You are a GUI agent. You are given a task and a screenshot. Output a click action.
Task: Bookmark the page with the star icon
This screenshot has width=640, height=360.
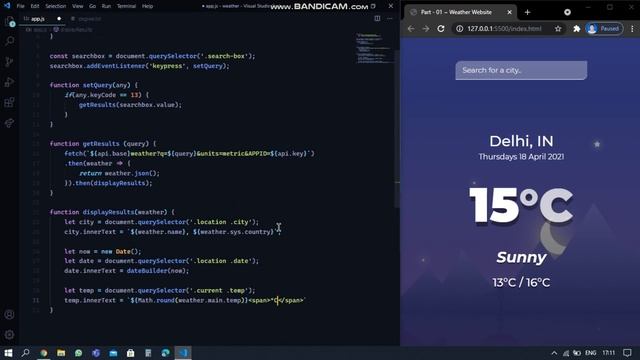pyautogui.click(x=558, y=29)
